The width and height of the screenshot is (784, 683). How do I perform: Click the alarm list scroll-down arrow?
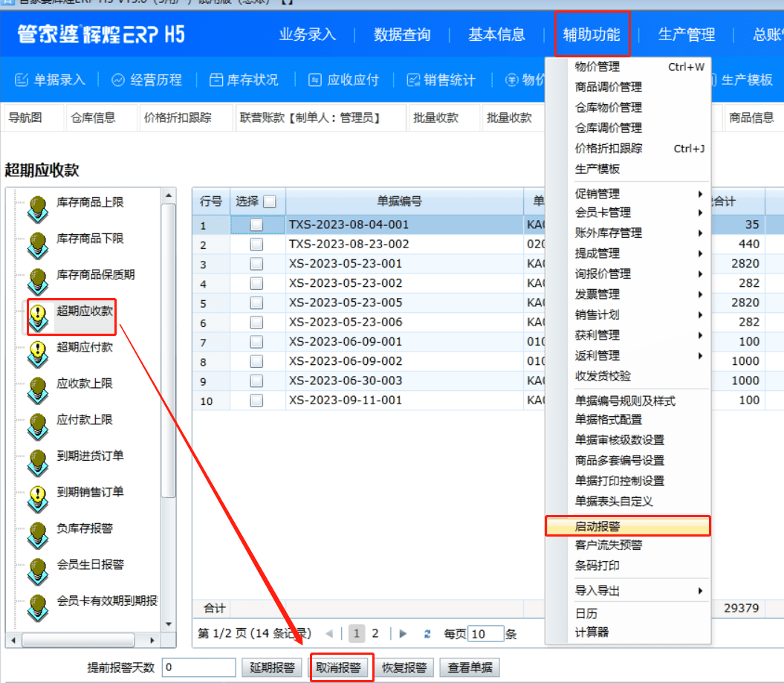click(x=169, y=624)
